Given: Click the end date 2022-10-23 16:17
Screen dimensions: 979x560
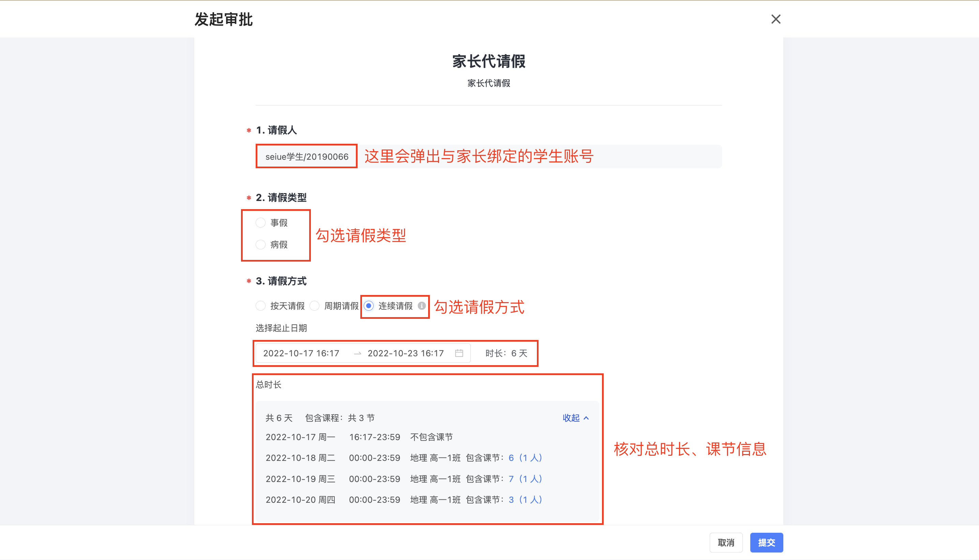Looking at the screenshot, I should 406,353.
